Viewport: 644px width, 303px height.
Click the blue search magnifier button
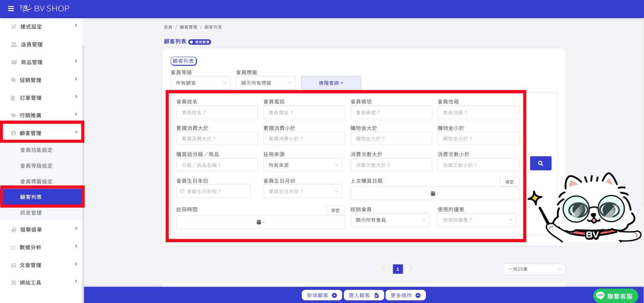coord(540,163)
